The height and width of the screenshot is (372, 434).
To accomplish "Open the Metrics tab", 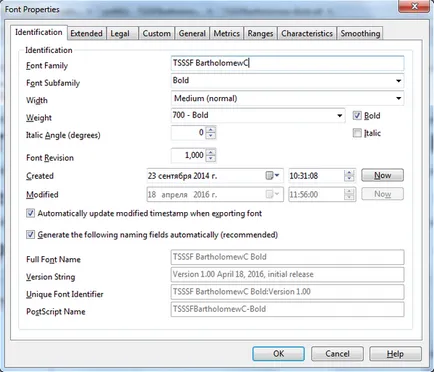I will [x=227, y=33].
